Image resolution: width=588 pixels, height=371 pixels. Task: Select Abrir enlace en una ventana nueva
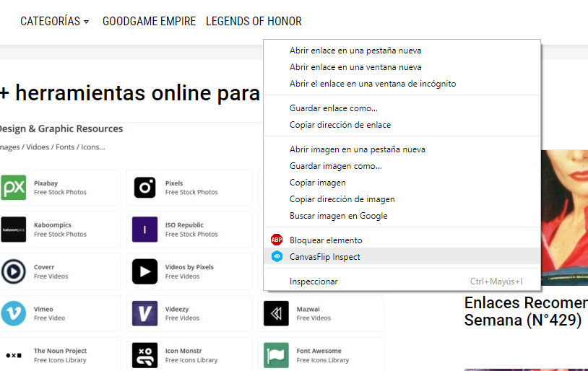point(402,67)
